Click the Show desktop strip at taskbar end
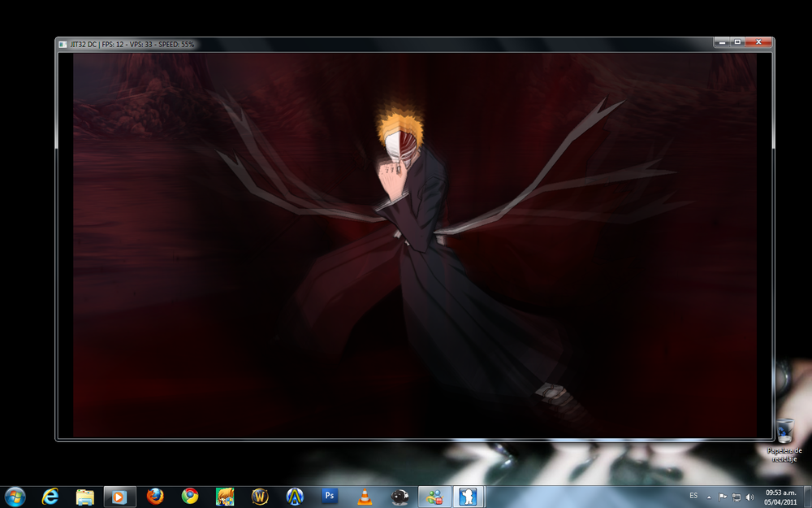The width and height of the screenshot is (812, 508). coord(808,497)
